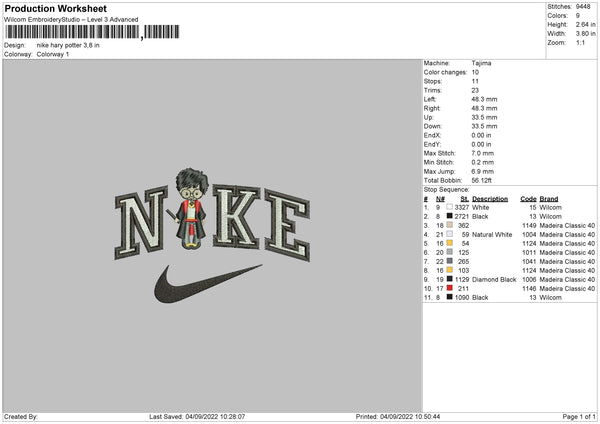The image size is (600, 424).
Task: Click the N# column header
Action: coord(440,199)
